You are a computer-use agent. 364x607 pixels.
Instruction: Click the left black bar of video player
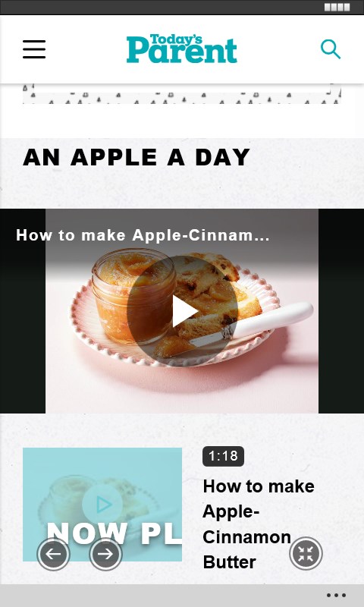(23, 311)
